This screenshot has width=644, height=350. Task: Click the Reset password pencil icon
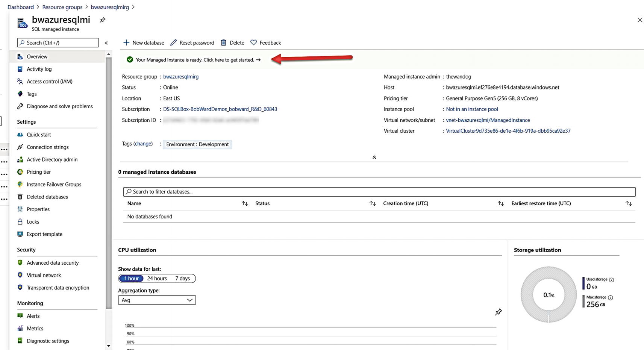click(173, 42)
